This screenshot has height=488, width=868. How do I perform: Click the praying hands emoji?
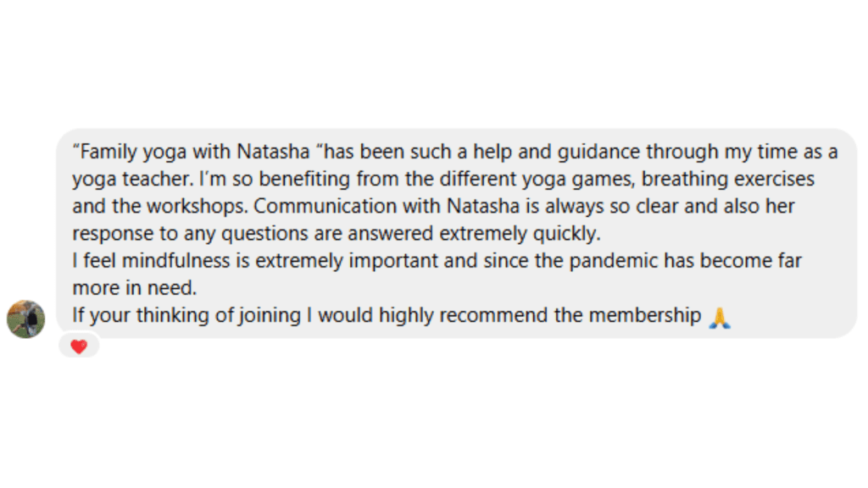coord(719,317)
